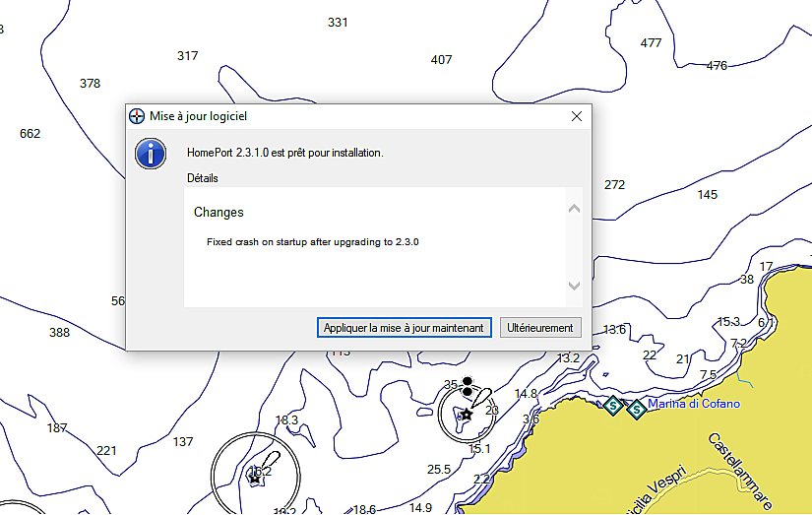The width and height of the screenshot is (812, 515).
Task: Click Appliquer la mise à jour maintenant button
Action: 404,328
